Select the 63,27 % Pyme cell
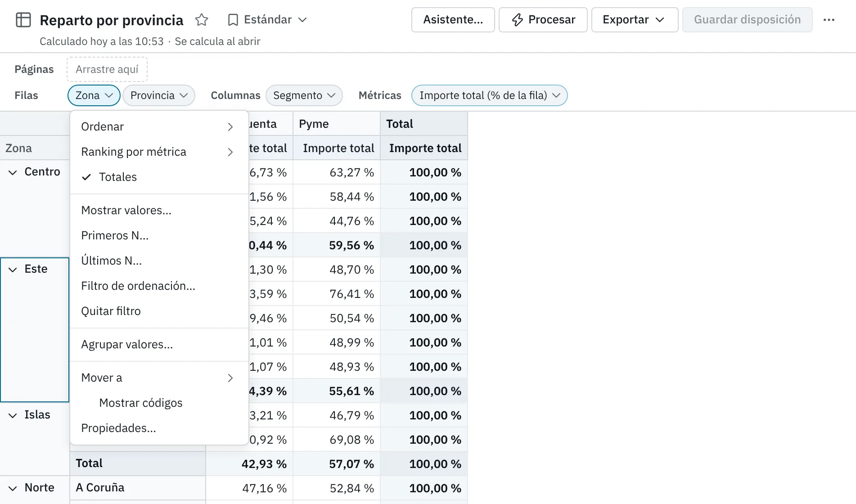Screen dimensions: 856x504 point(337,172)
